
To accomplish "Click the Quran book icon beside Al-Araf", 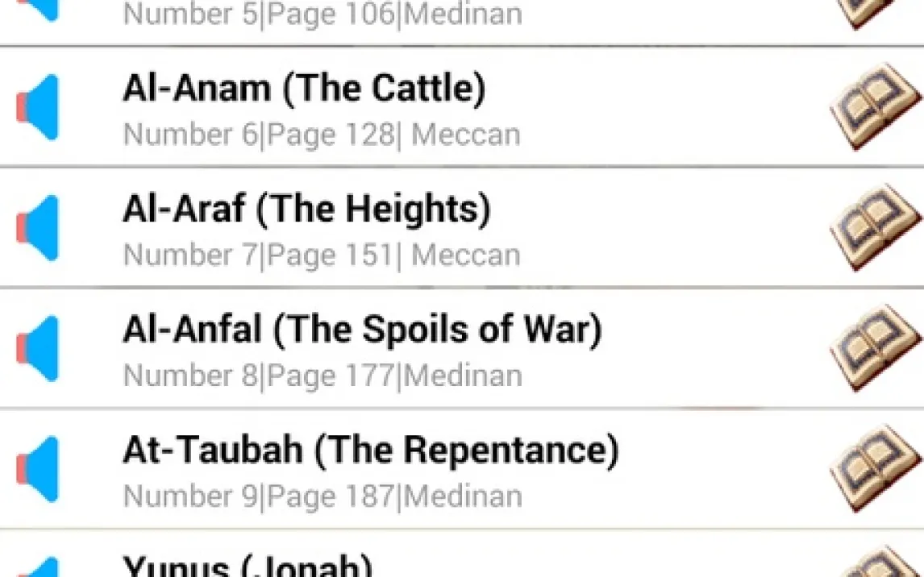I will click(875, 227).
